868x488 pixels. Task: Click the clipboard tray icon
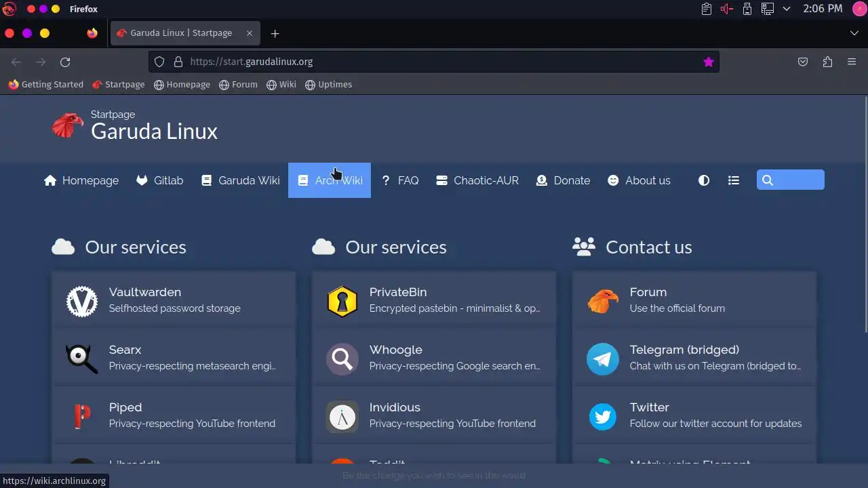(x=707, y=9)
